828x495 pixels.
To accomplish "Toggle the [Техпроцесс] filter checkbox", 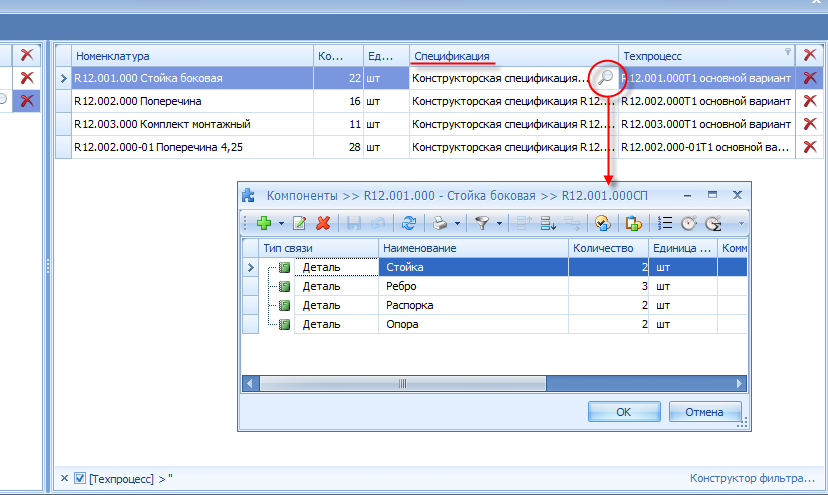I will click(x=80, y=479).
